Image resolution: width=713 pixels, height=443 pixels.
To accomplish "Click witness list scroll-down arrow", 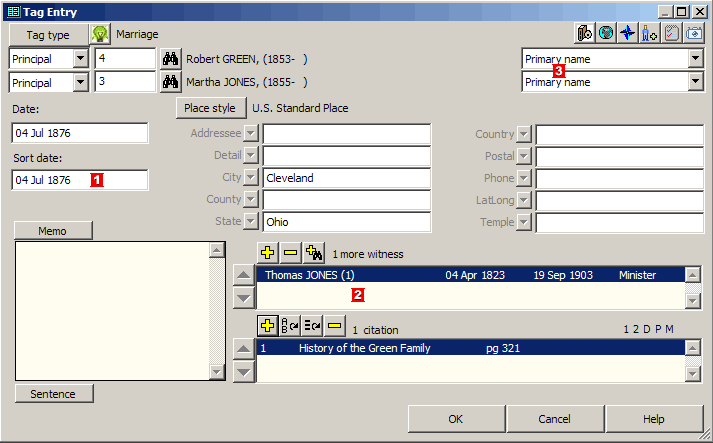I will 693,301.
